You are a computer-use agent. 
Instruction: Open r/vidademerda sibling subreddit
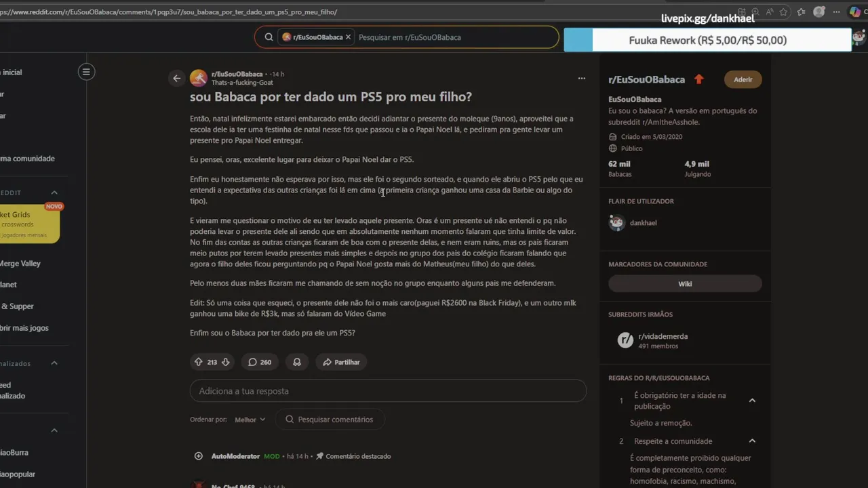[x=663, y=336]
